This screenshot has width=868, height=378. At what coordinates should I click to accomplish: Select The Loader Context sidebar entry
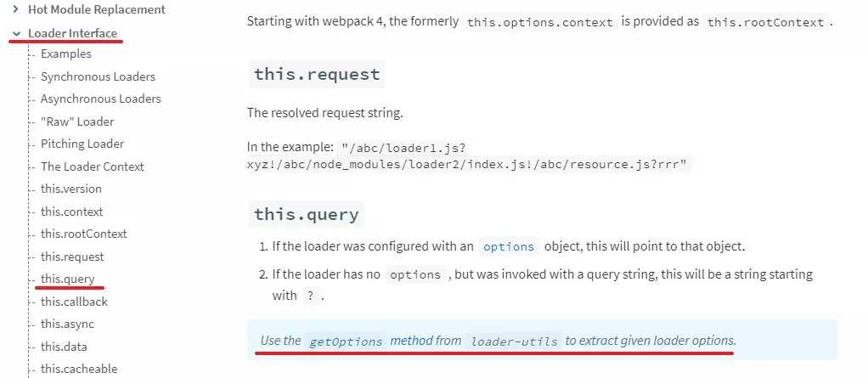click(x=93, y=166)
